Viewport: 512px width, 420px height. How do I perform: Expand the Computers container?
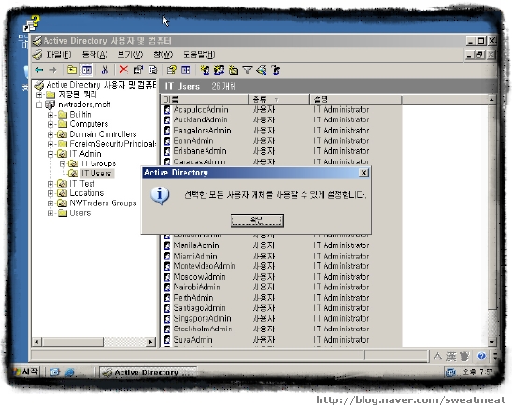[50, 124]
